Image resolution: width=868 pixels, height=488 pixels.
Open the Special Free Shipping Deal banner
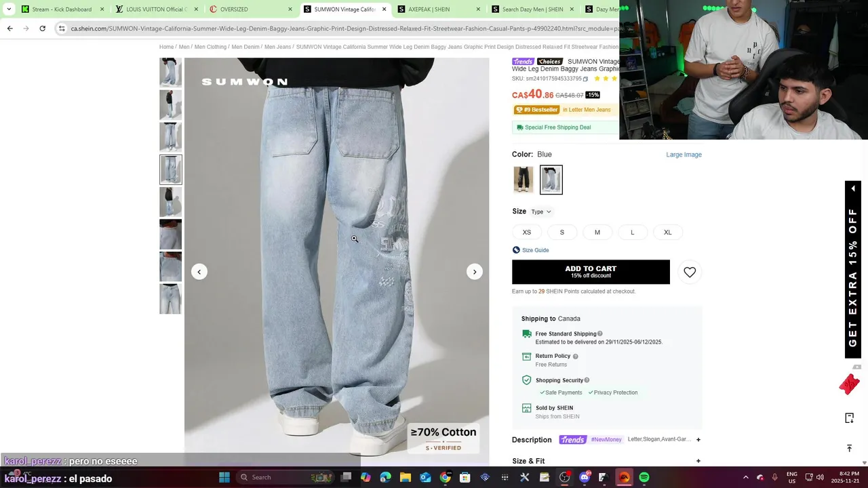pos(566,127)
